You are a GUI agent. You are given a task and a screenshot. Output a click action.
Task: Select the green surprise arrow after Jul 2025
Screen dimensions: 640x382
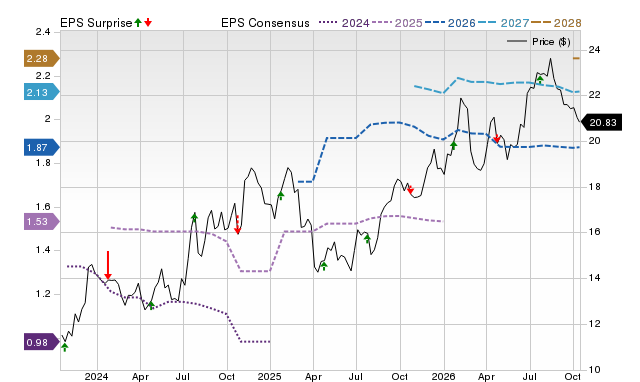tap(367, 238)
